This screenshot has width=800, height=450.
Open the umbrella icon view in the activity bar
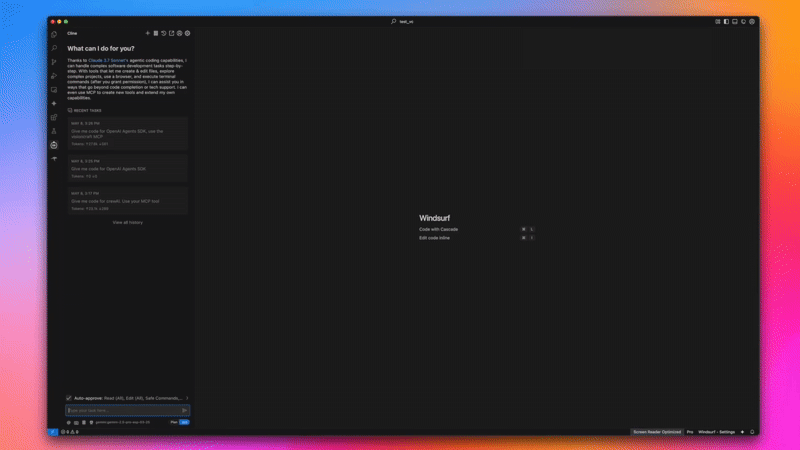[x=54, y=159]
